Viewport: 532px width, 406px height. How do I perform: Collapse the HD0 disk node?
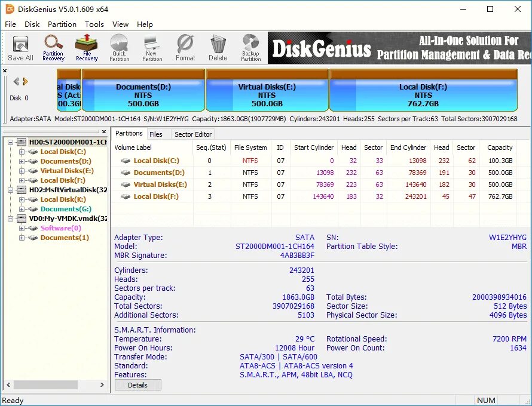(x=11, y=142)
